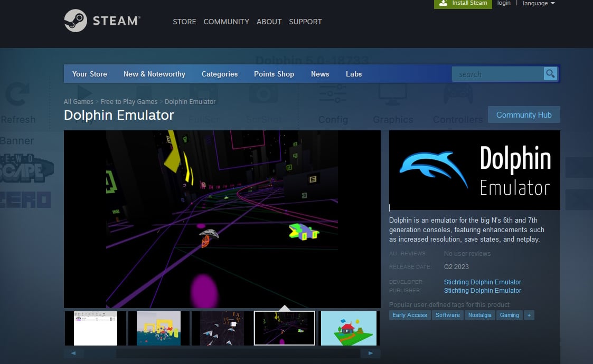Select the Gaming tag
Image resolution: width=593 pixels, height=364 pixels.
pyautogui.click(x=510, y=315)
